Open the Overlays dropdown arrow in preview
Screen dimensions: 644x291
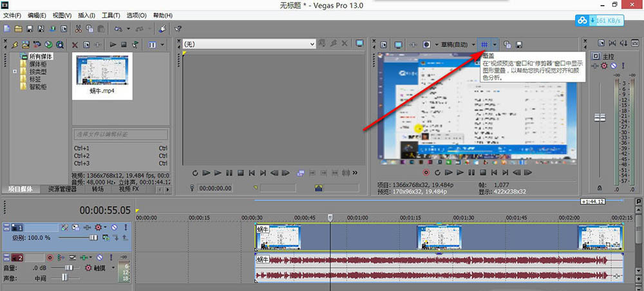494,44
